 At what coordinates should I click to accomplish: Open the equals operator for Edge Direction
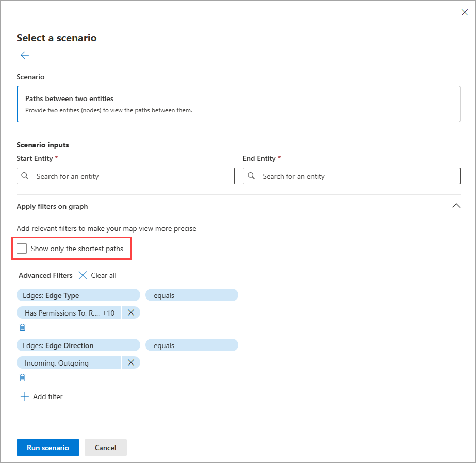[191, 345]
